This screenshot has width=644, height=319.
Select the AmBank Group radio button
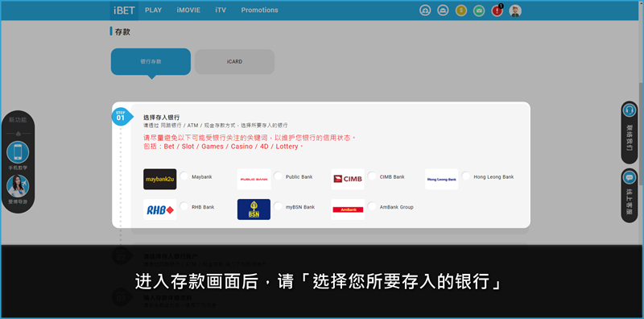coord(372,206)
